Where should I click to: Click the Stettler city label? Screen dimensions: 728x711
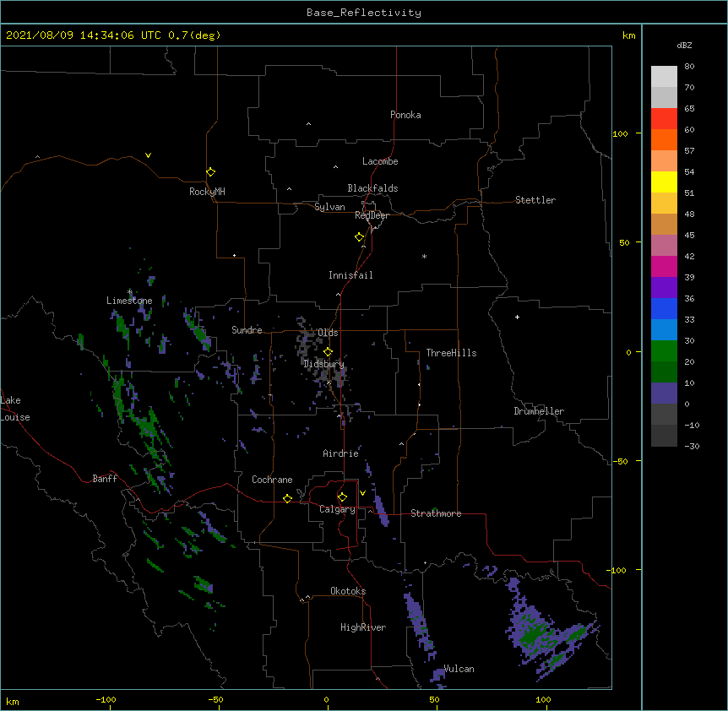point(535,200)
